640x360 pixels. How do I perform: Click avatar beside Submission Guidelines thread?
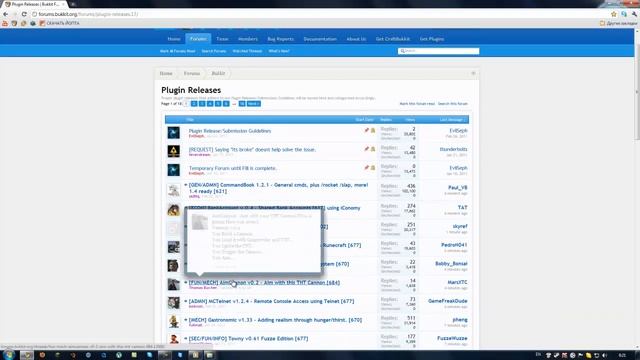(173, 133)
